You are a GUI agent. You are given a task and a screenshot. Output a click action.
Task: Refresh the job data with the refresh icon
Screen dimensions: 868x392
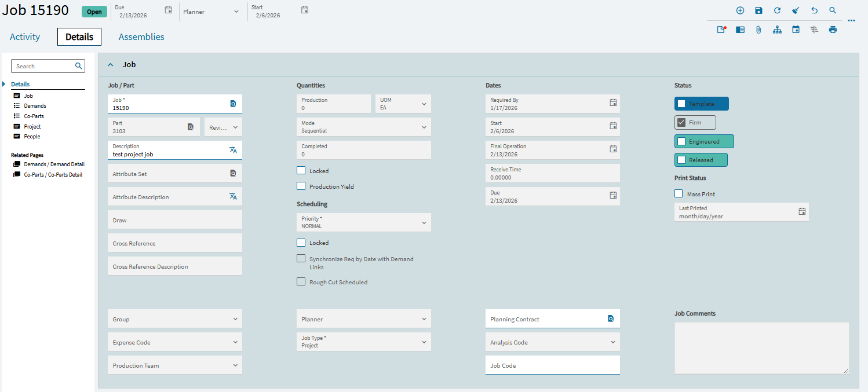tap(777, 10)
